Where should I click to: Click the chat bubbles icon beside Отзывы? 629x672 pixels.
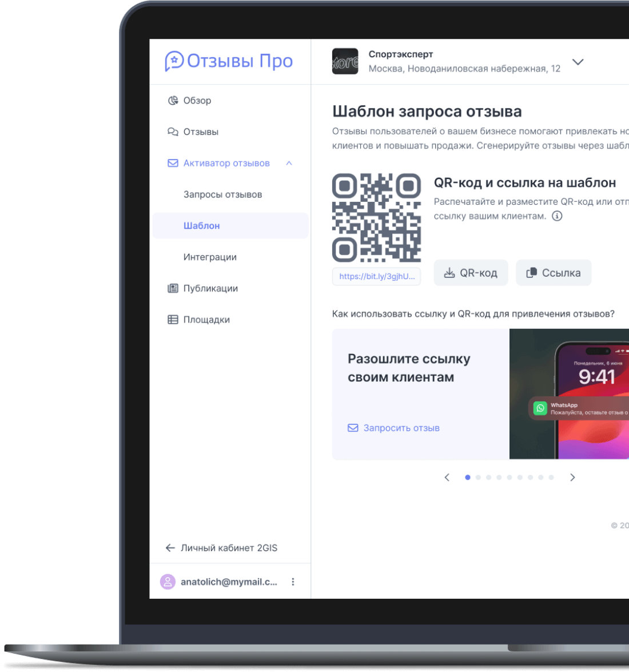tap(173, 132)
